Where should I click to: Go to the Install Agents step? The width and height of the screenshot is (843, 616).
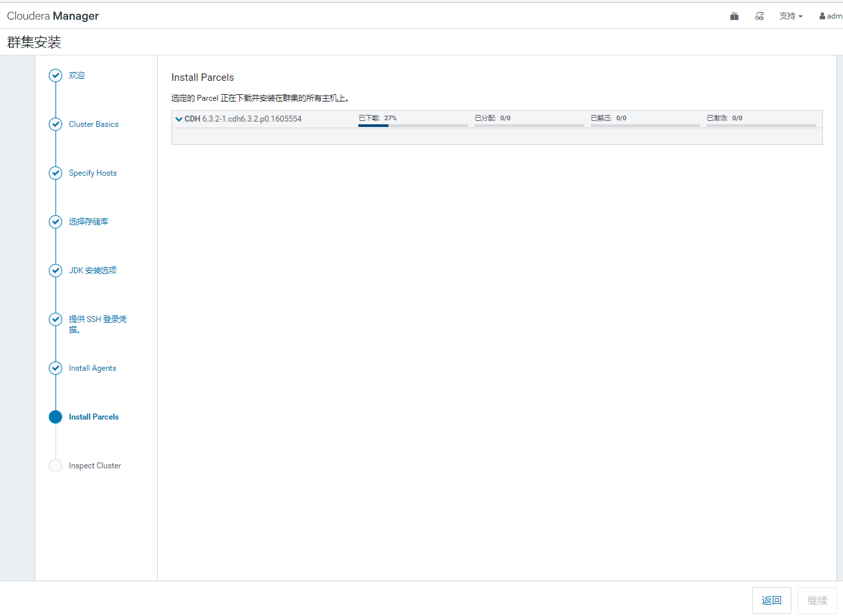(x=92, y=368)
